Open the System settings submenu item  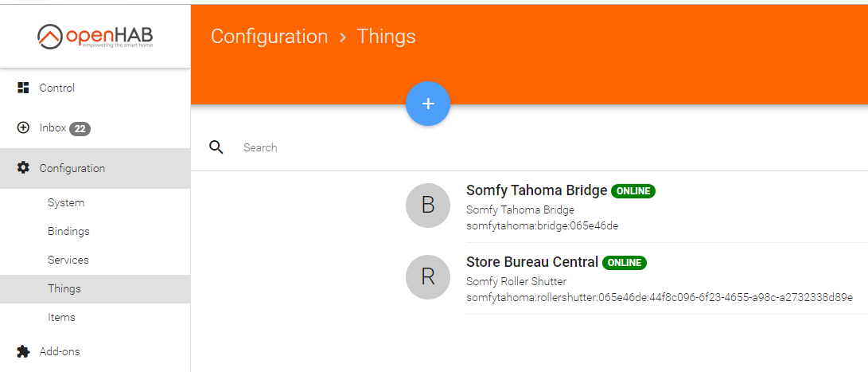click(x=66, y=203)
